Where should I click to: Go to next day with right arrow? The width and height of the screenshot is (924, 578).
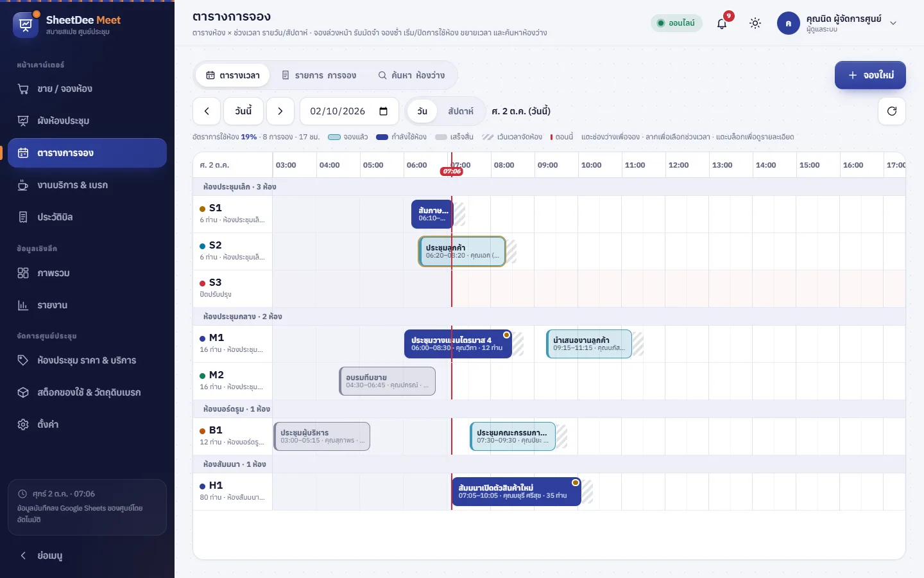(x=280, y=111)
